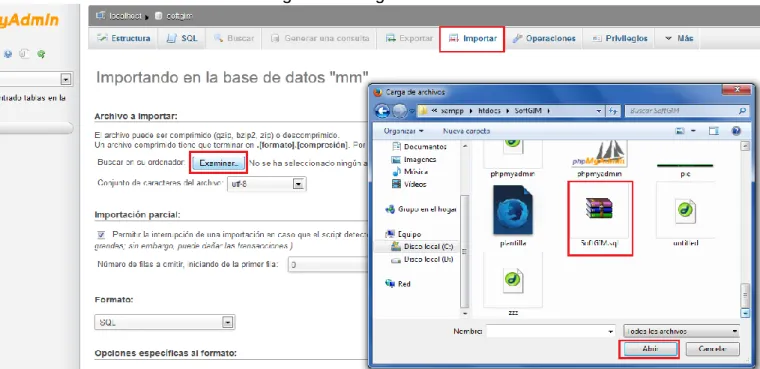Open the Todos los archivos filter dropdown
The height and width of the screenshot is (369, 760).
click(x=681, y=332)
